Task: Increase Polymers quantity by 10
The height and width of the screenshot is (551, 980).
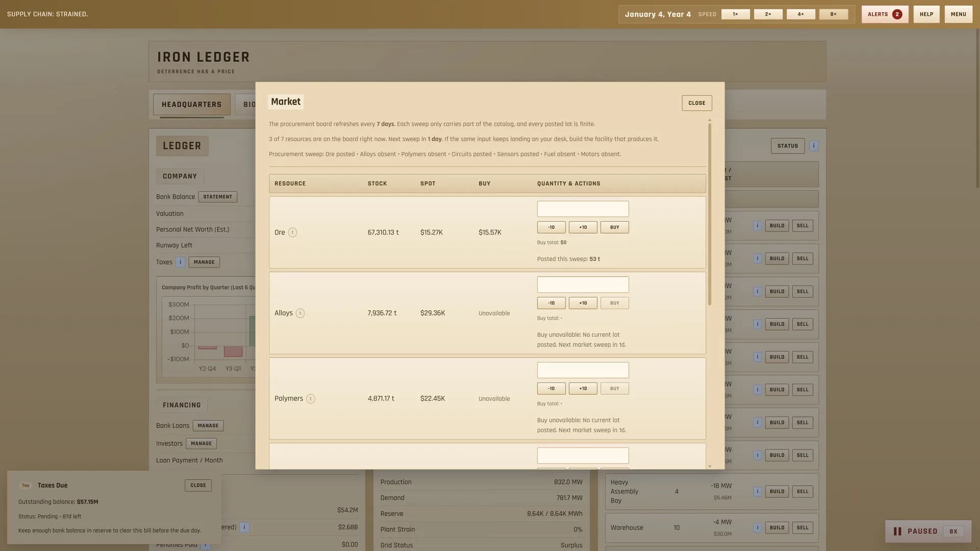Action: [583, 389]
